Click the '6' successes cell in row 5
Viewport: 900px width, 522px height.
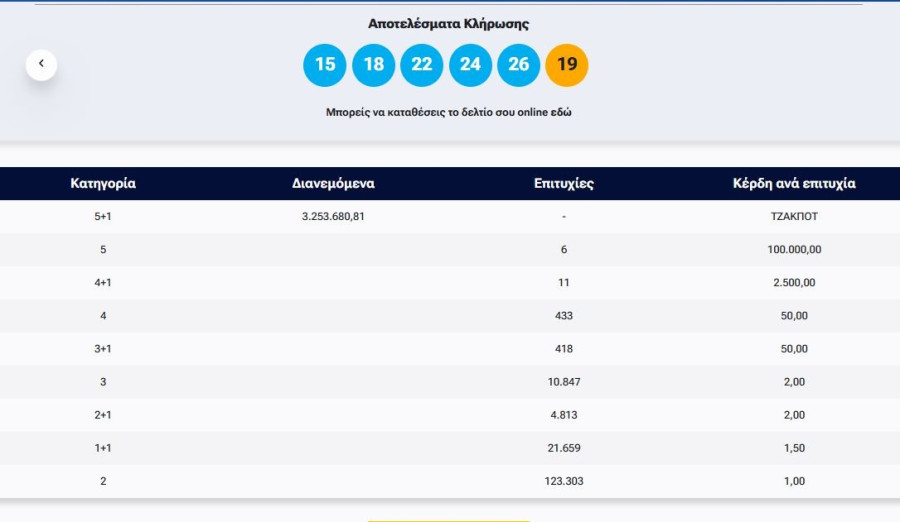coord(564,250)
